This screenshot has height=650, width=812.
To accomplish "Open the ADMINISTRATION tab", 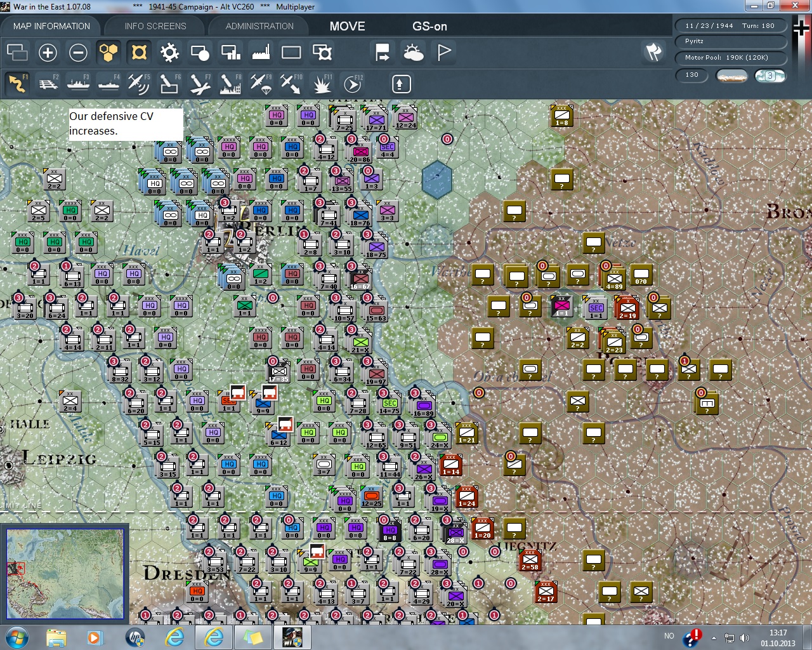I will coord(259,26).
